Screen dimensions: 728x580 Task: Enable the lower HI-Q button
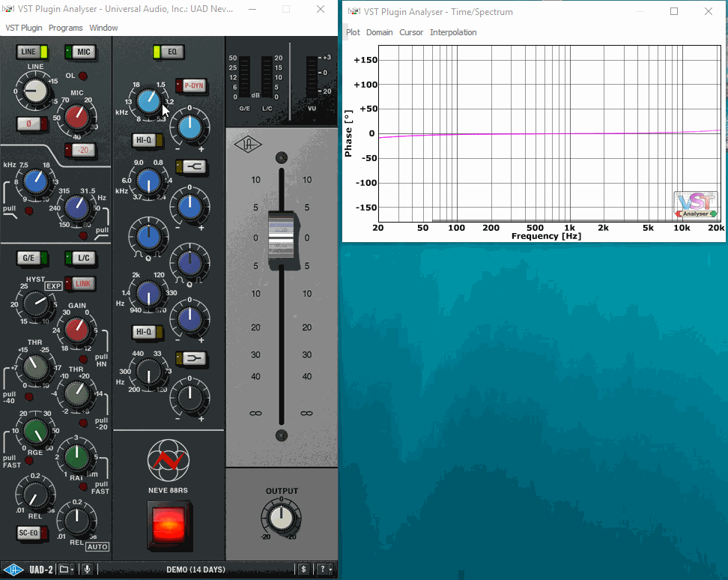coord(148,331)
